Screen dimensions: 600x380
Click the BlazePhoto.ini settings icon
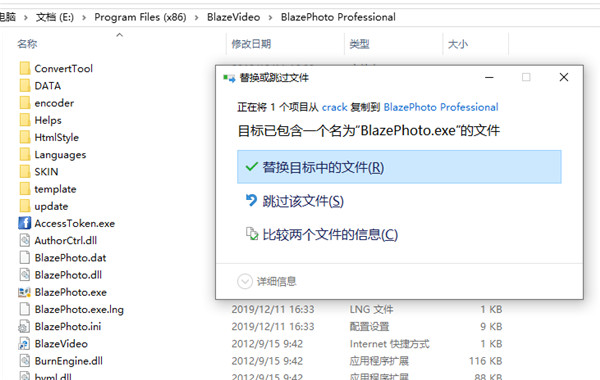24,326
